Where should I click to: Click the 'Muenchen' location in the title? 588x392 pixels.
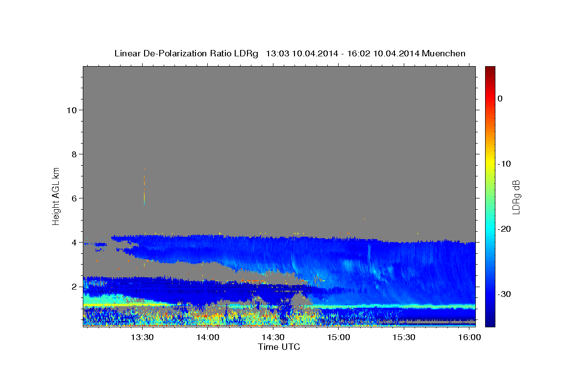(x=443, y=53)
